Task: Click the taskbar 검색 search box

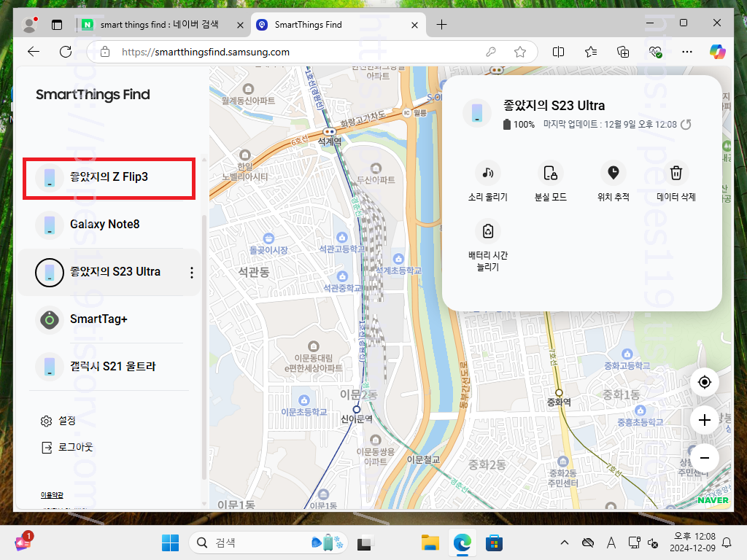Action: [x=268, y=542]
